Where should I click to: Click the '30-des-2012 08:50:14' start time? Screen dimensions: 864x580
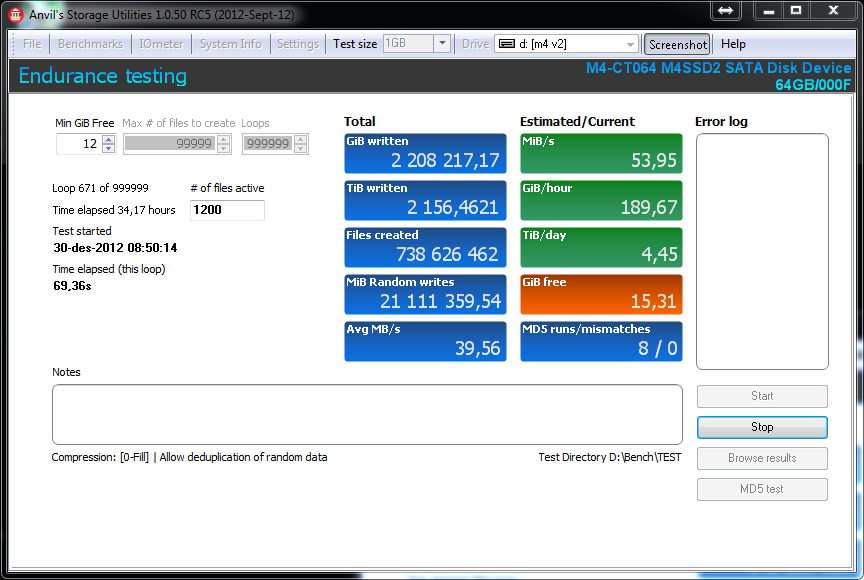click(x=115, y=248)
